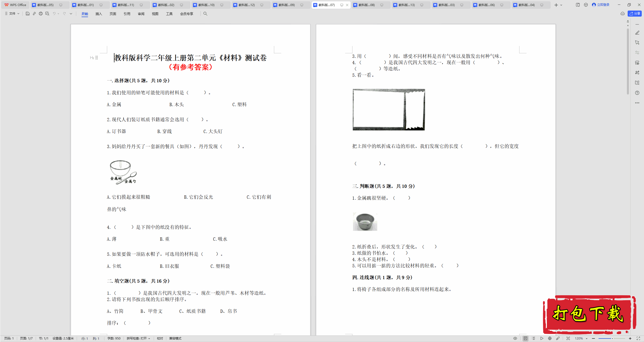This screenshot has width=644, height=342.
Task: Open the 视图 ribbon tab
Action: [155, 14]
